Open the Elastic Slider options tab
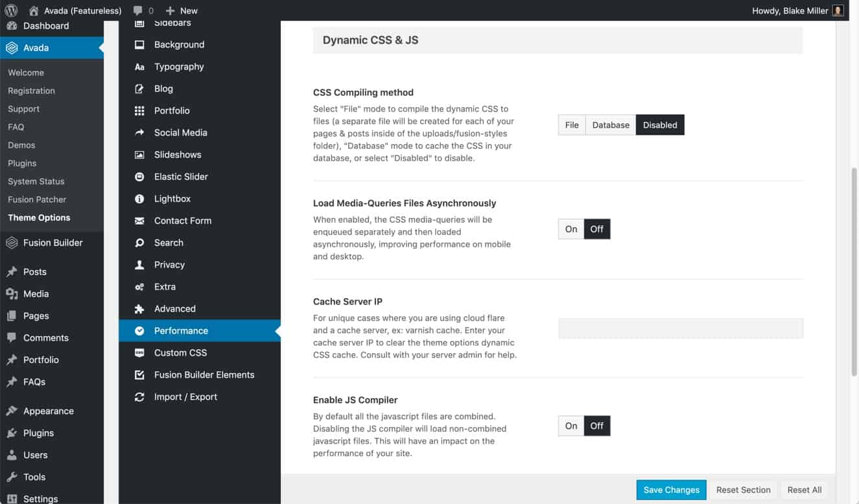The height and width of the screenshot is (504, 859). pyautogui.click(x=200, y=177)
